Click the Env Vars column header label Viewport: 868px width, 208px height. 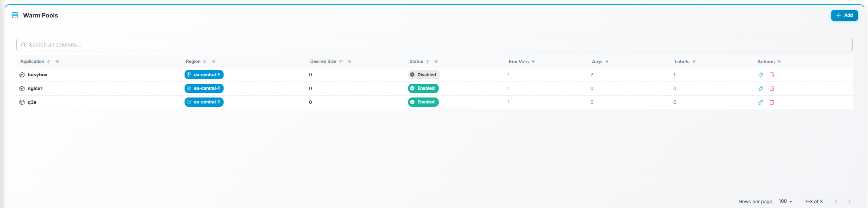tap(519, 62)
